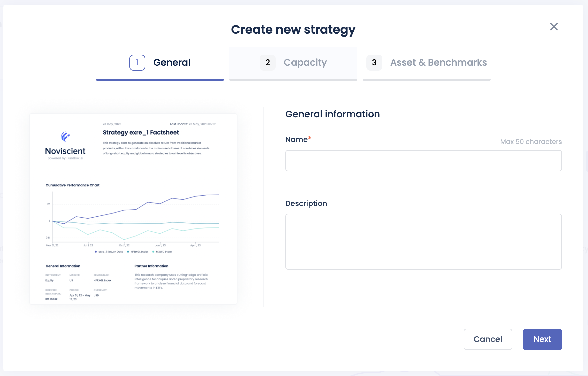Click the 'Description' field label
Image resolution: width=588 pixels, height=376 pixels.
coord(306,203)
